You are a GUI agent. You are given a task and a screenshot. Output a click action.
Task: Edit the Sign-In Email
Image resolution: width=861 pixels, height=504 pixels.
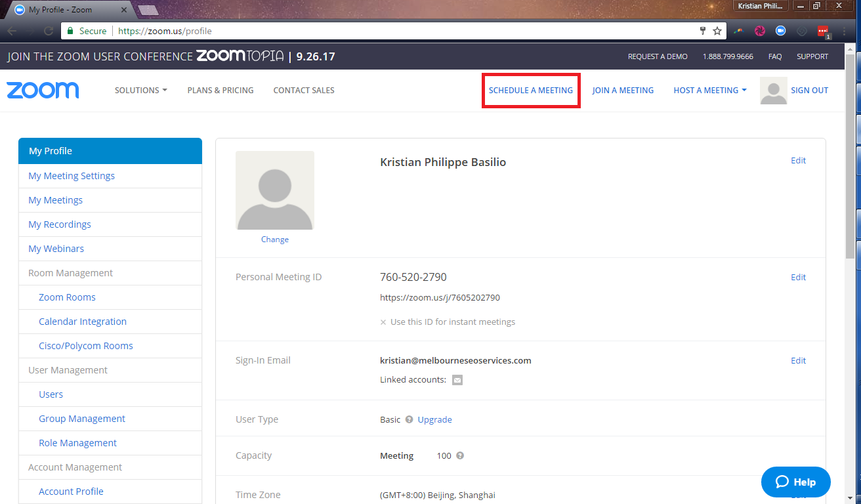[798, 361]
